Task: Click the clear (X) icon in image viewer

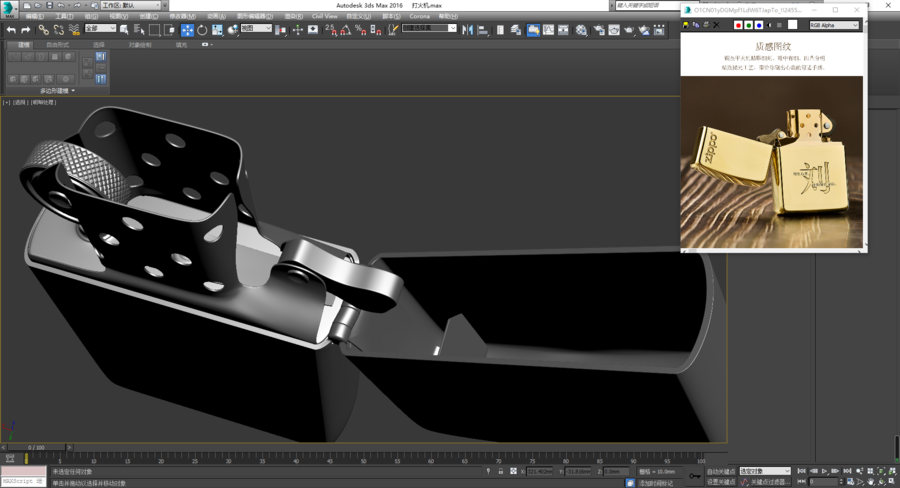Action: tap(716, 25)
